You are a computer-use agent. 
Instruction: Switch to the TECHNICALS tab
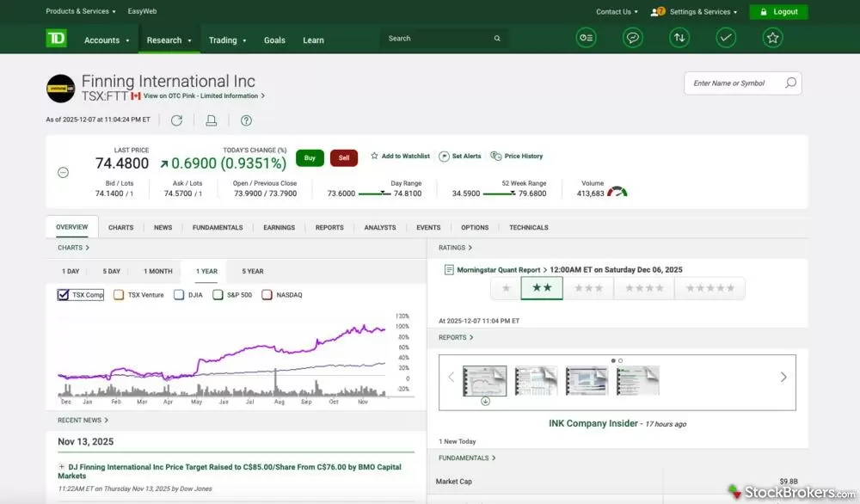[x=528, y=227]
